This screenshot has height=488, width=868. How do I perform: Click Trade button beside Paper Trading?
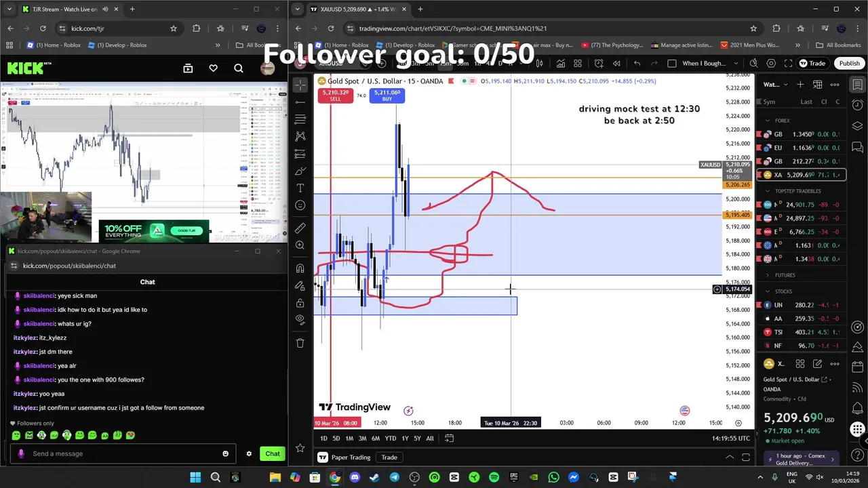389,457
